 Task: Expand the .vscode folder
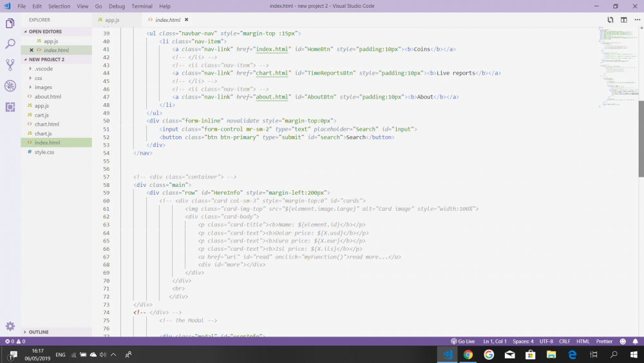44,69
